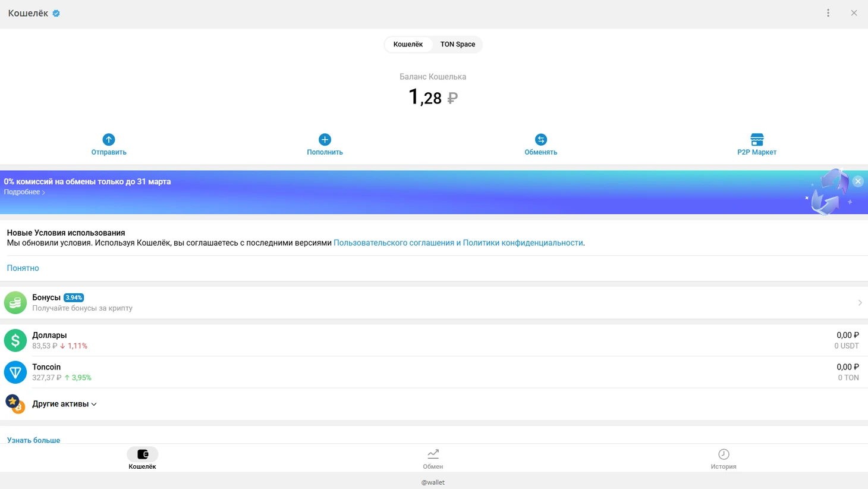Image resolution: width=868 pixels, height=489 pixels.
Task: Open the История clock icon in bottom navigation
Action: point(724,454)
